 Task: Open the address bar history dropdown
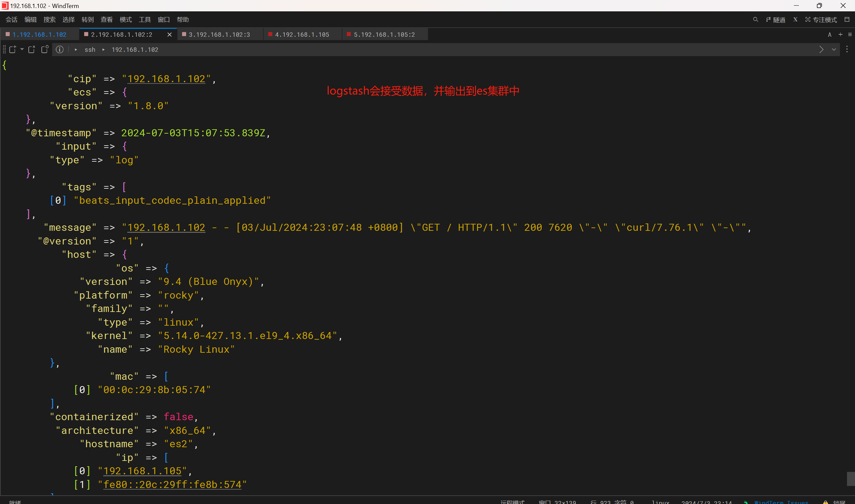834,49
